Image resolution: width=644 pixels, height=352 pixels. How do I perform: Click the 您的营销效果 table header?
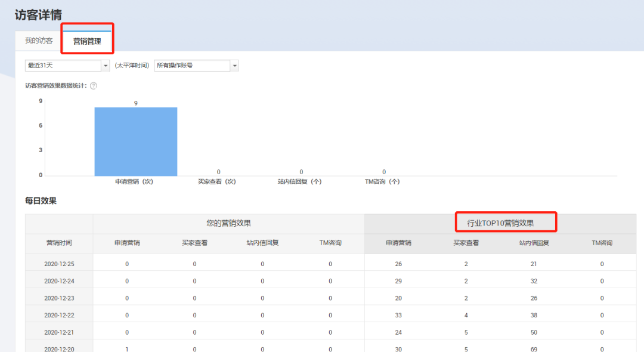point(229,224)
